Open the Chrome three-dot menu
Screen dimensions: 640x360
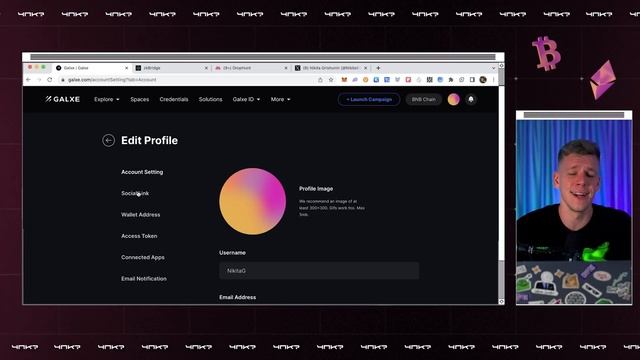pos(493,80)
